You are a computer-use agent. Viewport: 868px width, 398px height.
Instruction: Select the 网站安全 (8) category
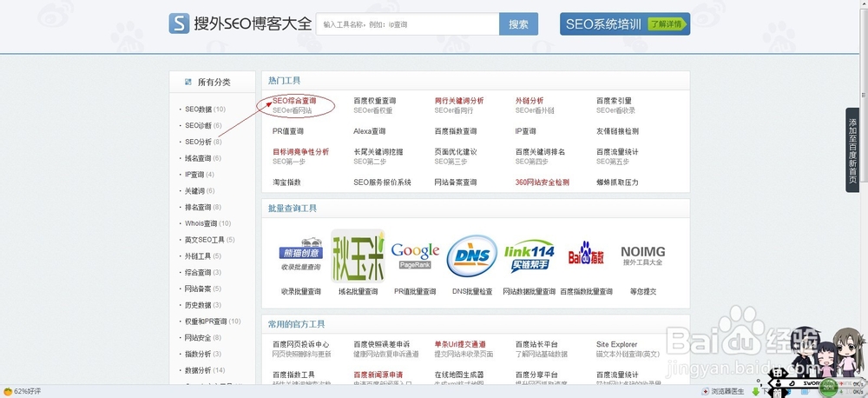click(x=203, y=337)
